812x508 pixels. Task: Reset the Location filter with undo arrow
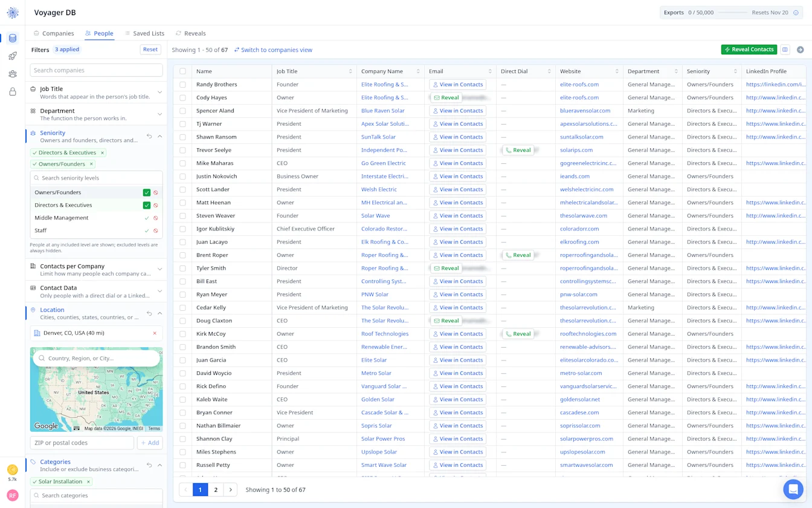point(149,313)
